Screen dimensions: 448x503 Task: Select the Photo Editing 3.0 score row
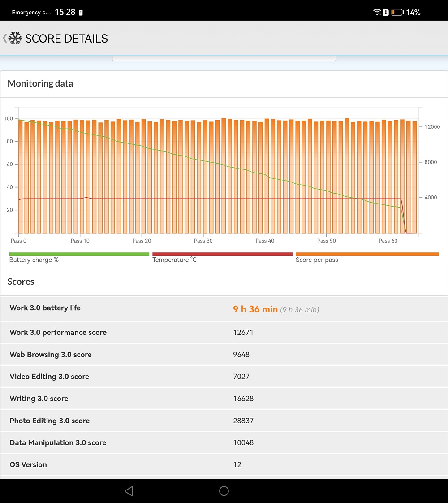224,421
